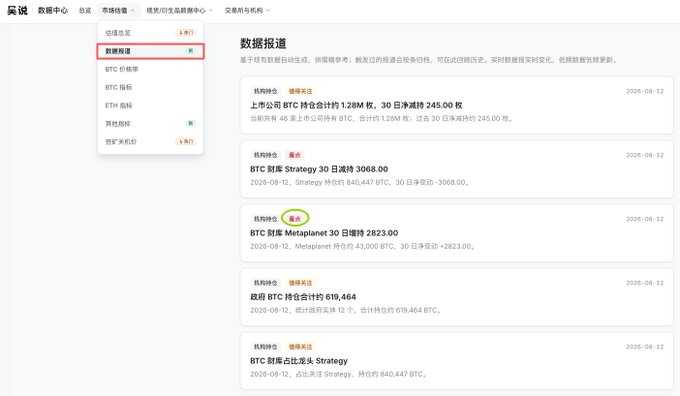Viewport: 680px width, 396px height.
Task: Click 机构持仓 tag on Metaplanet card
Action: point(265,219)
